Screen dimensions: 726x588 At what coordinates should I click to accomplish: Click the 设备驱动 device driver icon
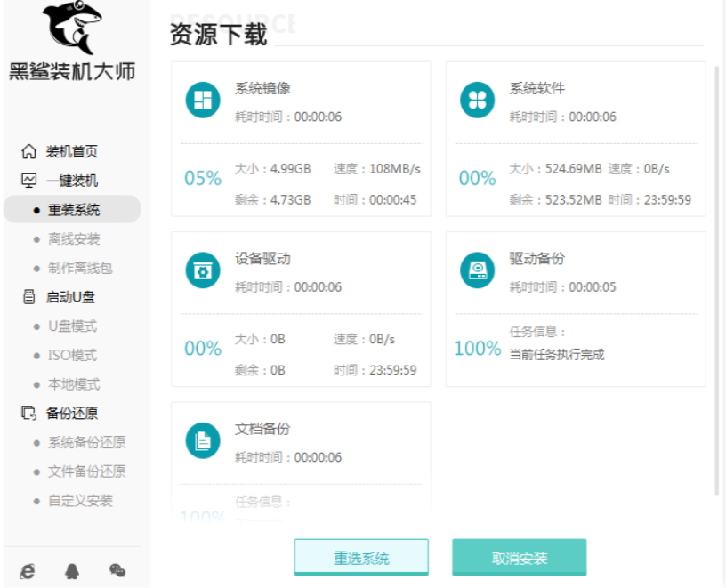(203, 270)
